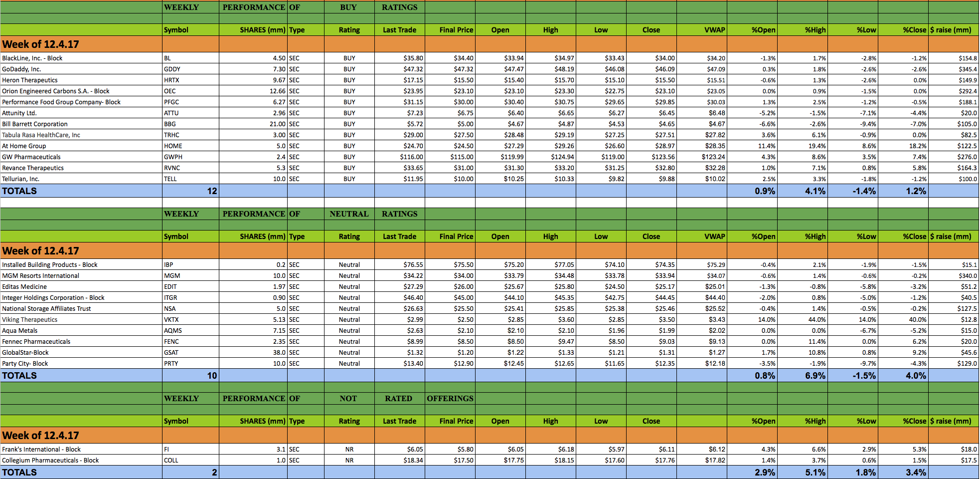The image size is (980, 479).
Task: Click Bill Barrett shares value 21.00
Action: coord(253,124)
